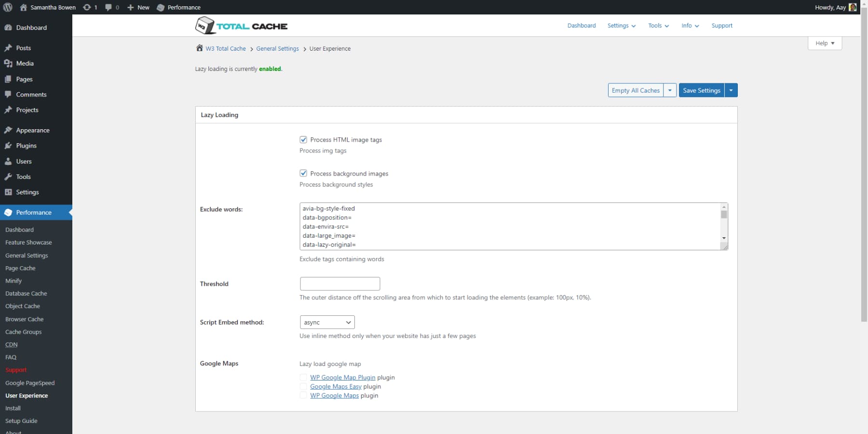Click the Empty All Caches button

point(635,90)
